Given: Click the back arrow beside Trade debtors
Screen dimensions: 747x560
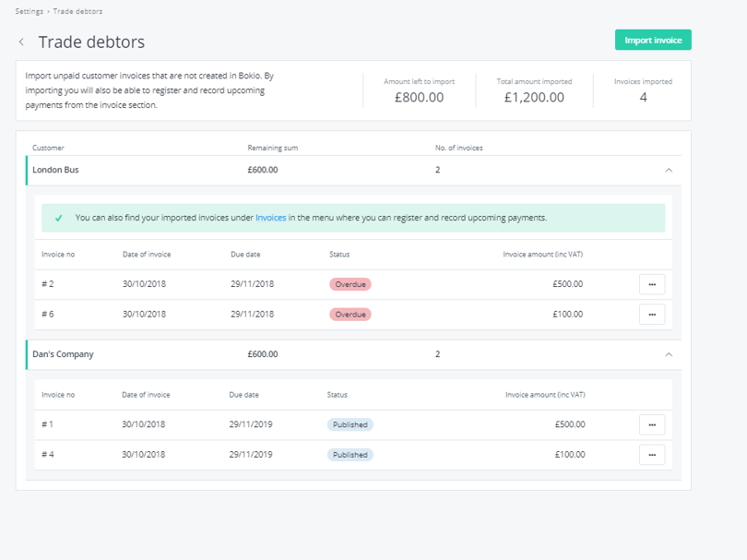Looking at the screenshot, I should [22, 42].
